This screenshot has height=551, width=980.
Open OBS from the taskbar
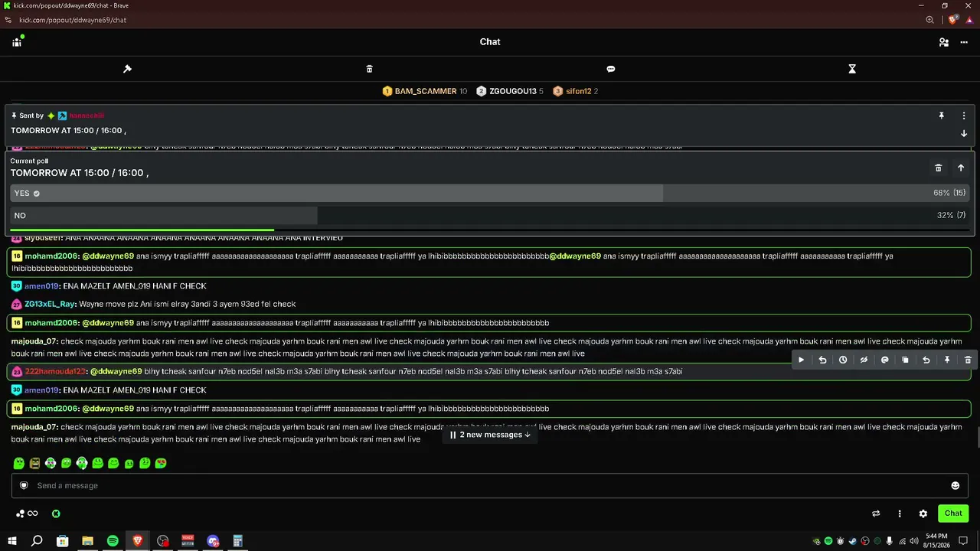(163, 541)
